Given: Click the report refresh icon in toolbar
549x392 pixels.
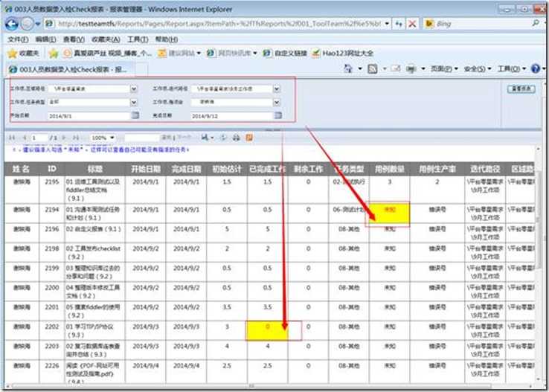Looking at the screenshot, I should 223,138.
